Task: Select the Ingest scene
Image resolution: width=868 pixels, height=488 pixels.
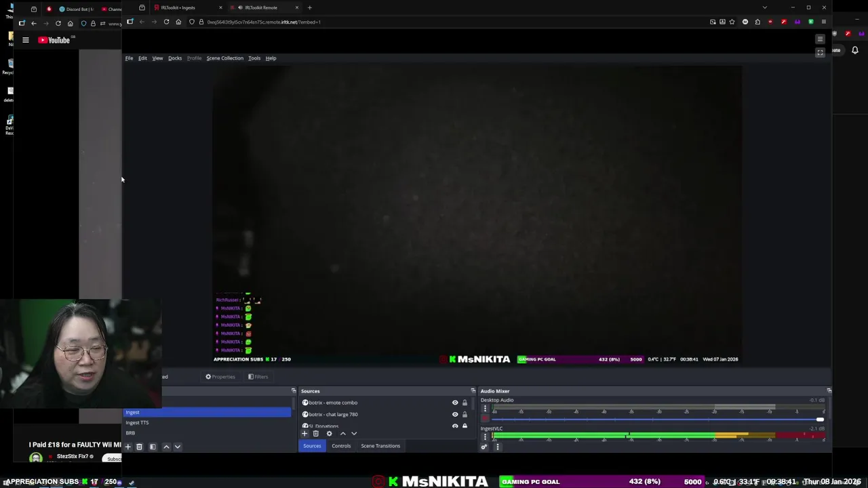Action: pyautogui.click(x=207, y=412)
